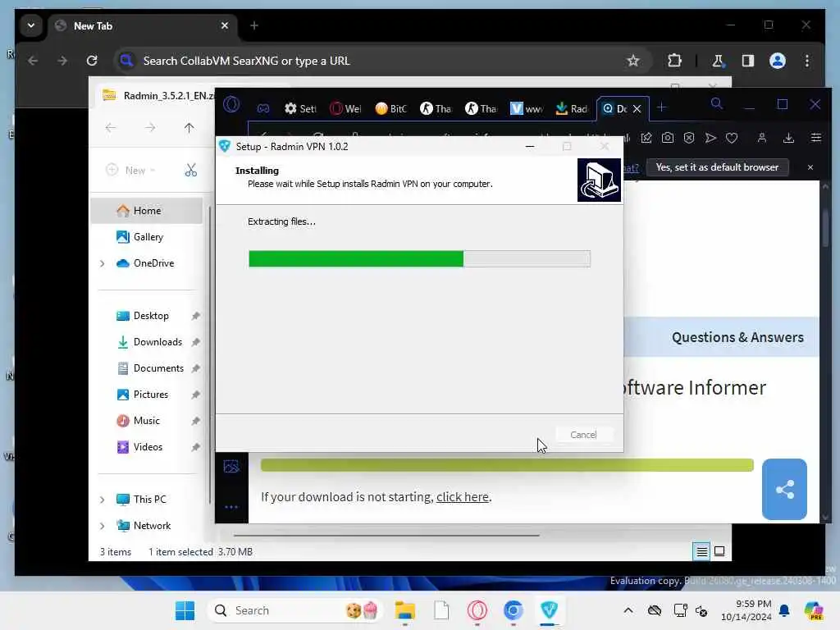840x630 pixels.
Task: Expand the OneDrive node in File Explorer
Action: point(102,263)
